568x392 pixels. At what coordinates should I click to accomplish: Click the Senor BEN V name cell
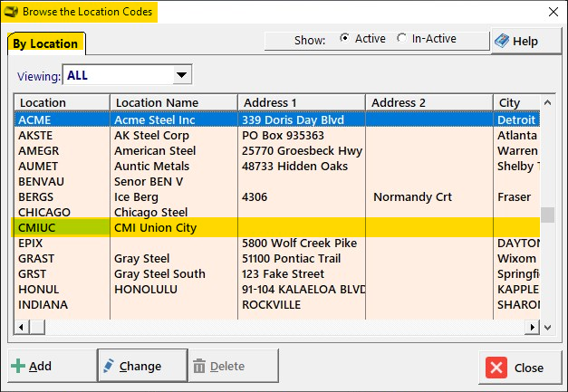point(149,181)
